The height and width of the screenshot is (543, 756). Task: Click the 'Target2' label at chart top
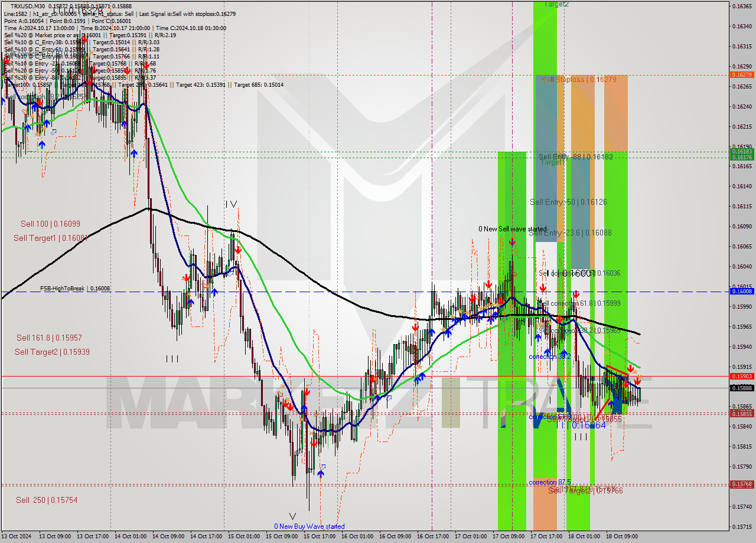pyautogui.click(x=556, y=4)
